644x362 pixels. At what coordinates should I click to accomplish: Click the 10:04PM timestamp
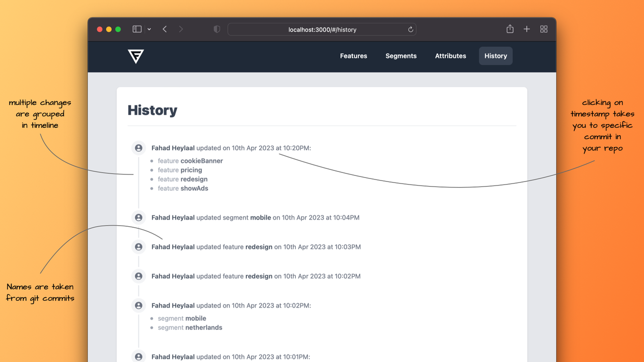(x=320, y=218)
